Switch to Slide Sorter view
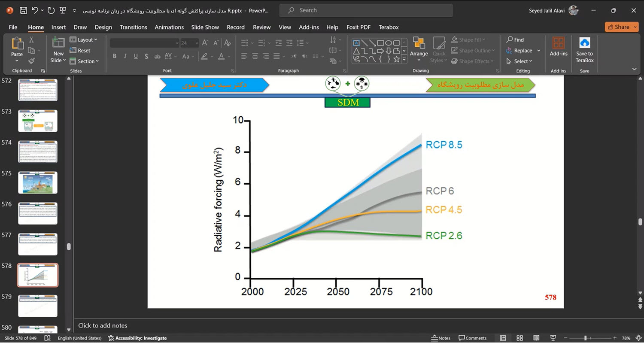This screenshot has width=644, height=343. tap(519, 338)
